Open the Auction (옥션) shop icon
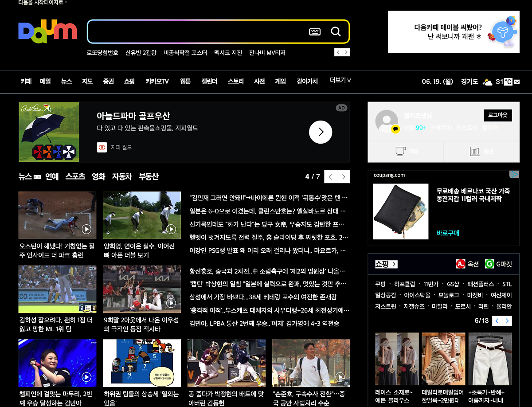The height and width of the screenshot is (407, 532). coord(461,264)
